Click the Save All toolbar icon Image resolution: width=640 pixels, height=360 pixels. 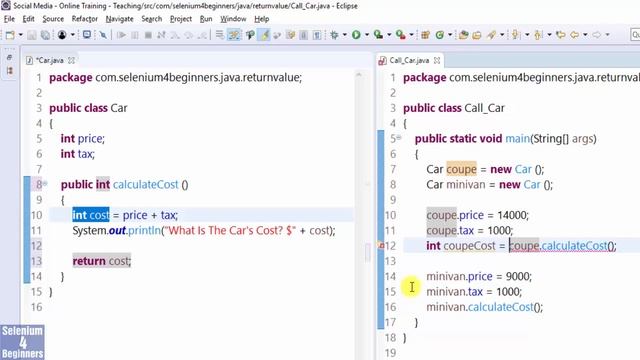(45, 35)
